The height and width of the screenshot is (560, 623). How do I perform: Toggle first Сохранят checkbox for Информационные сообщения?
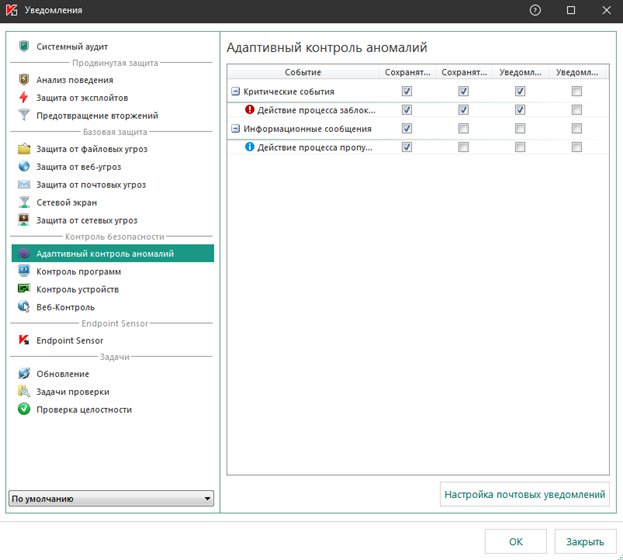407,128
